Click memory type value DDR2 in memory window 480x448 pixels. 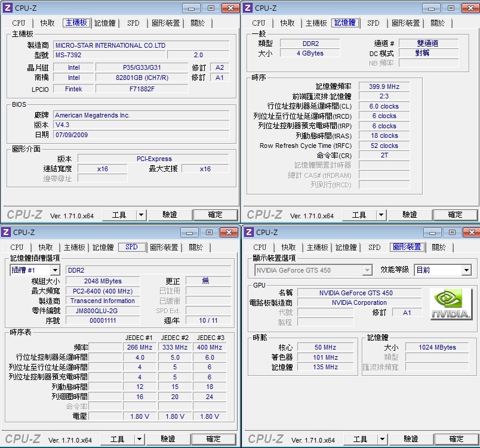click(310, 44)
